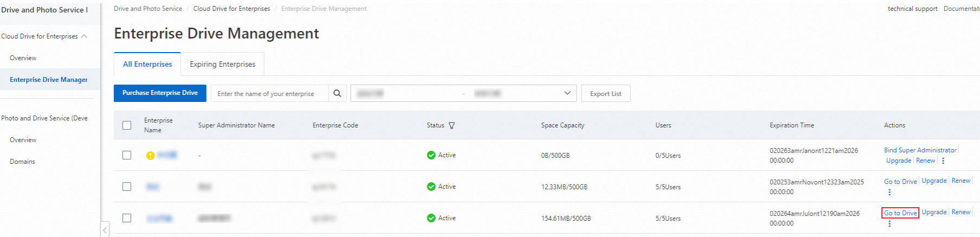980x237 pixels.
Task: Collapse Cloud Drive for Enterprises sidebar section
Action: 84,36
